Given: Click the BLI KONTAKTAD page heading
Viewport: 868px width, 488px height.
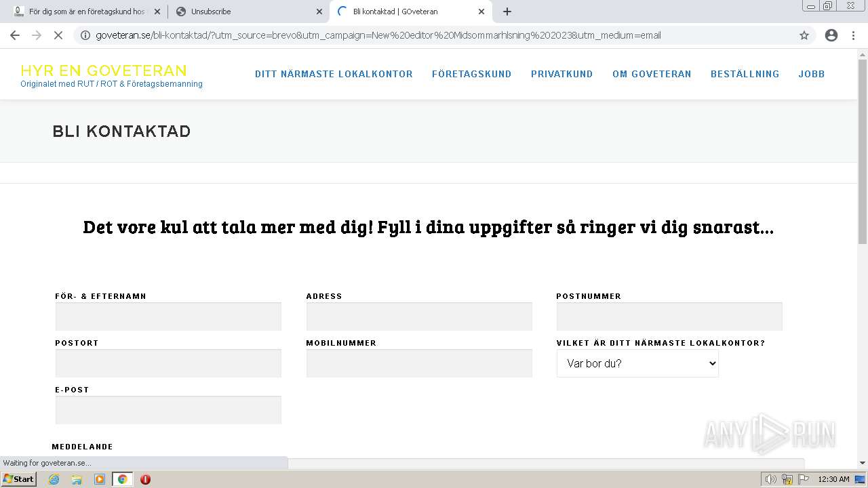Looking at the screenshot, I should tap(121, 131).
